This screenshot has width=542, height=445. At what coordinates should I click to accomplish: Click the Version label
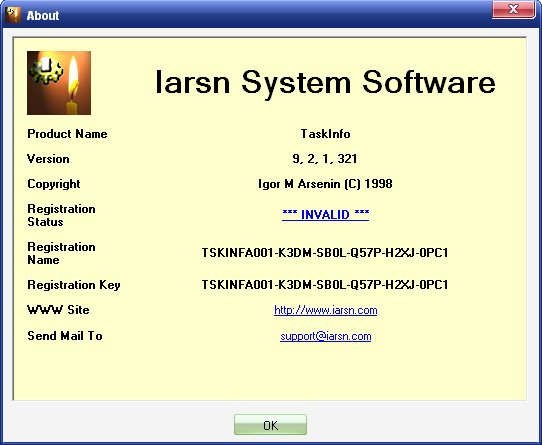click(x=48, y=159)
